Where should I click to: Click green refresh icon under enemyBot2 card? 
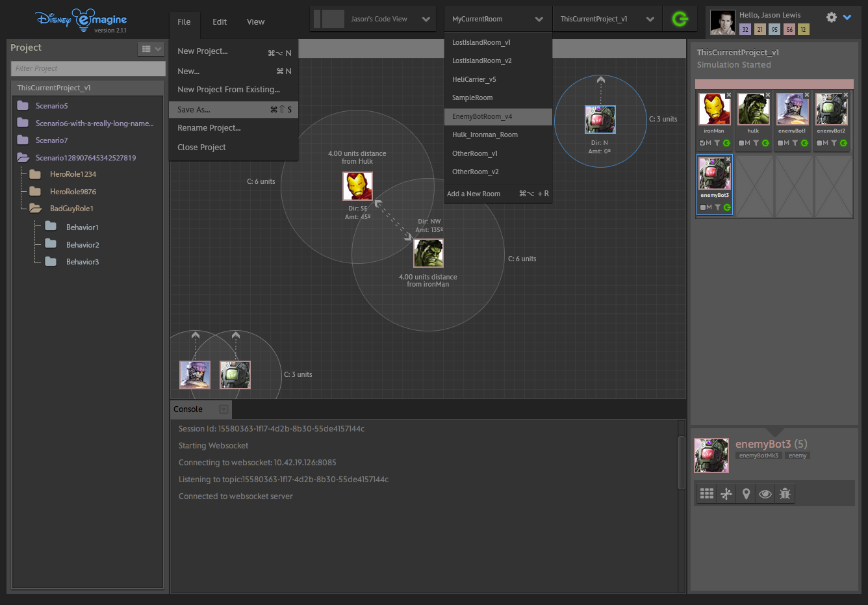pyautogui.click(x=843, y=143)
